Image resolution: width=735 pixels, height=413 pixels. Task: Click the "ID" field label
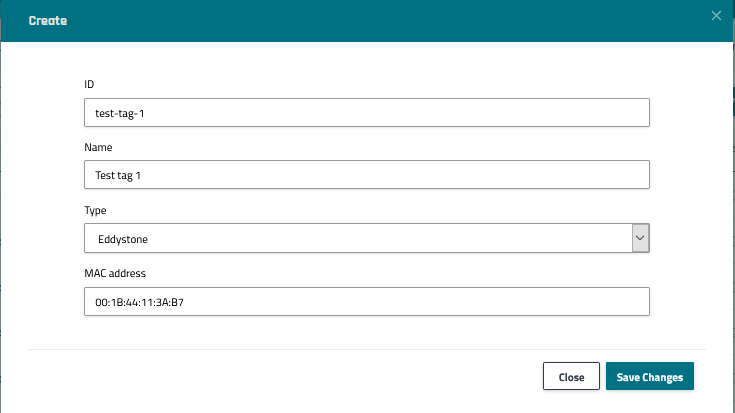[89, 85]
